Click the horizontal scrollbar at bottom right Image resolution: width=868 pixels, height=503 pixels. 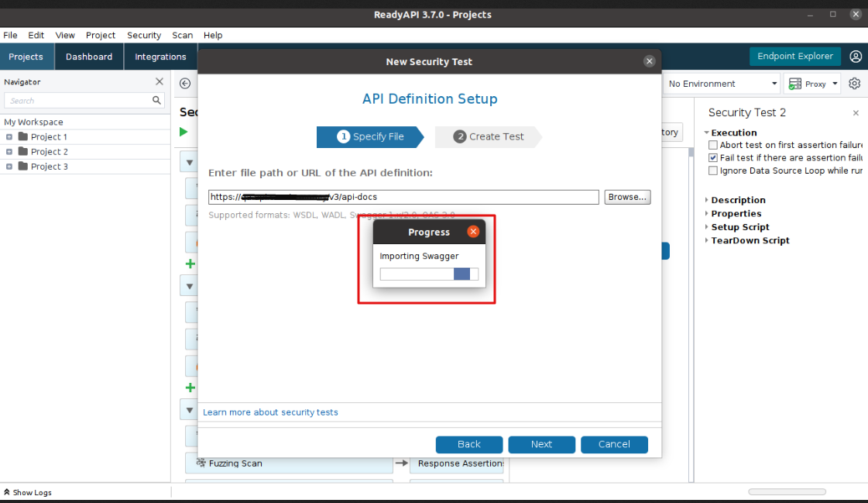pyautogui.click(x=787, y=492)
